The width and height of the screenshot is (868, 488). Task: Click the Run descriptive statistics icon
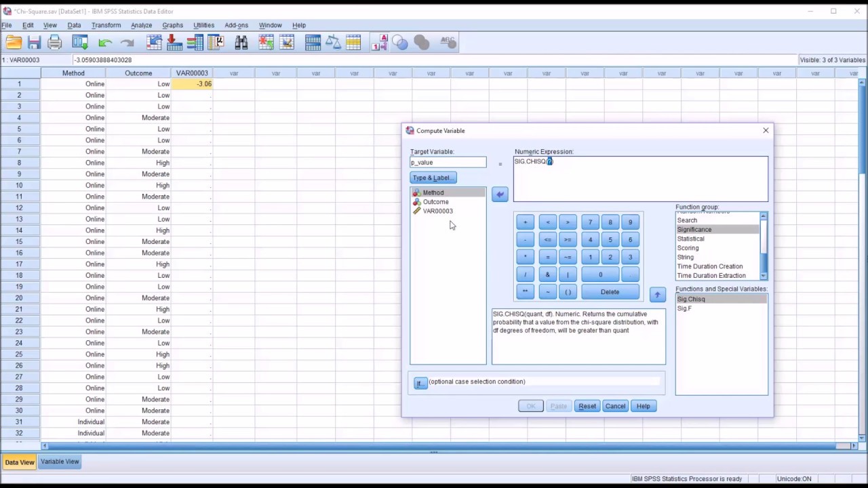point(216,43)
